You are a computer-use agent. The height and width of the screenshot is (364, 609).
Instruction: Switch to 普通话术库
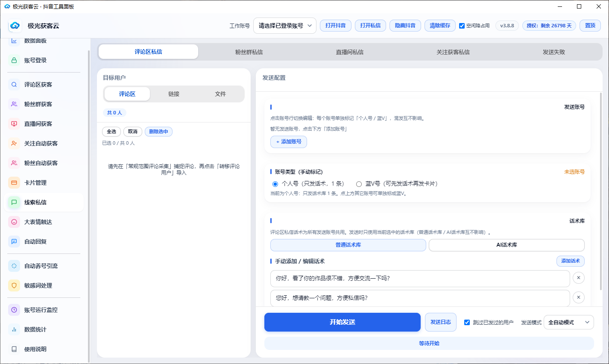348,245
